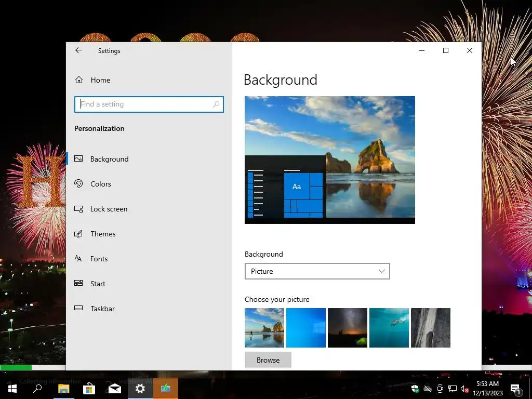Screen dimensions: 532x399
Task: Click the Colors palette icon
Action: pos(78,183)
